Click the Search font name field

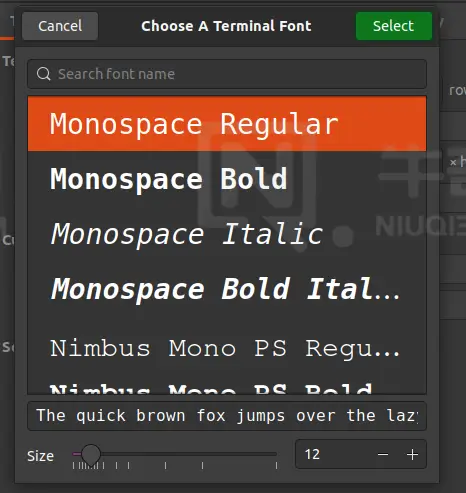tap(227, 74)
